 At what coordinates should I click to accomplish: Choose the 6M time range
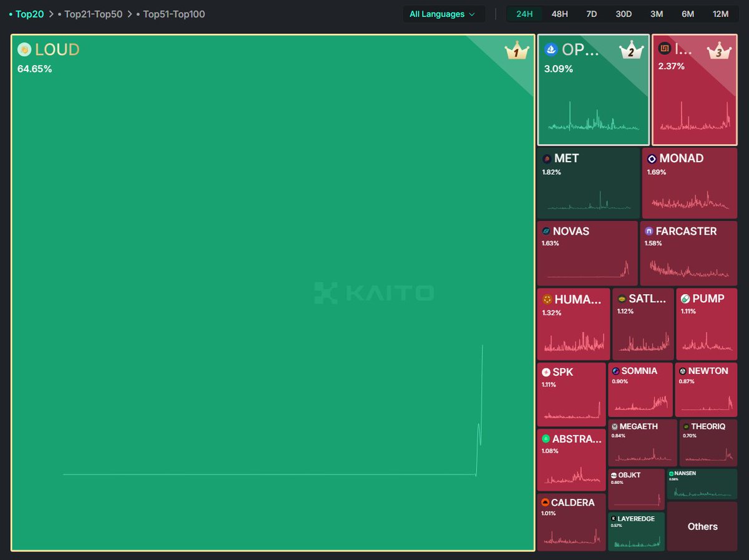click(687, 14)
